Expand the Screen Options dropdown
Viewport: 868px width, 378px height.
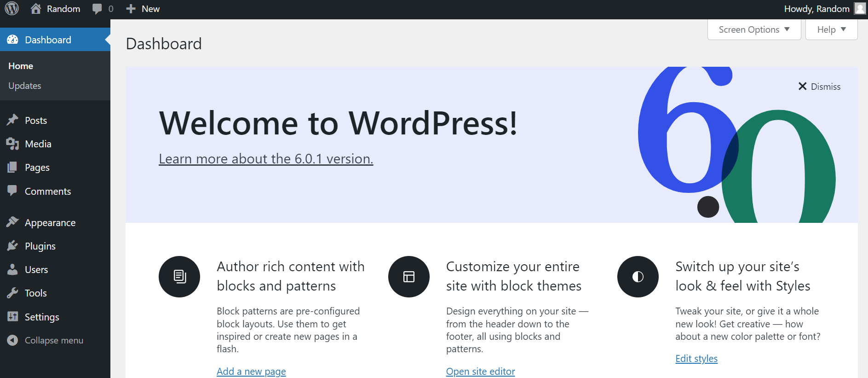[754, 29]
